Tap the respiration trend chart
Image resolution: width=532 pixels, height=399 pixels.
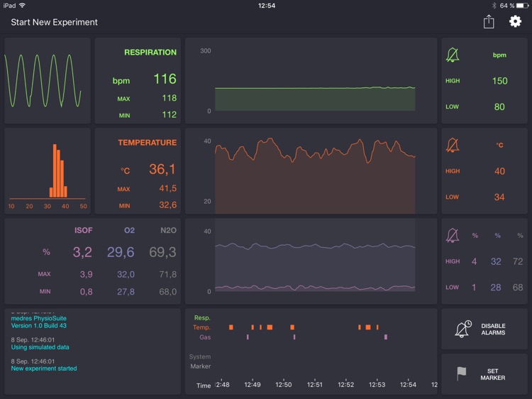(x=311, y=80)
